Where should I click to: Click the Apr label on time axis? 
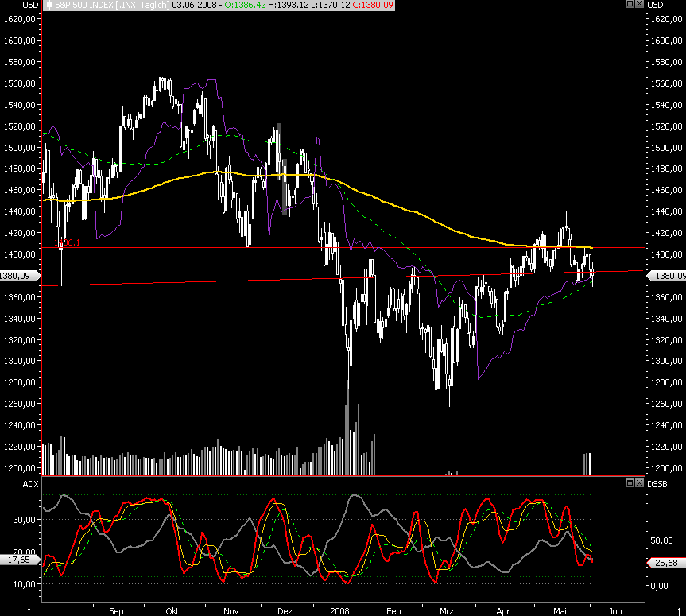click(503, 611)
